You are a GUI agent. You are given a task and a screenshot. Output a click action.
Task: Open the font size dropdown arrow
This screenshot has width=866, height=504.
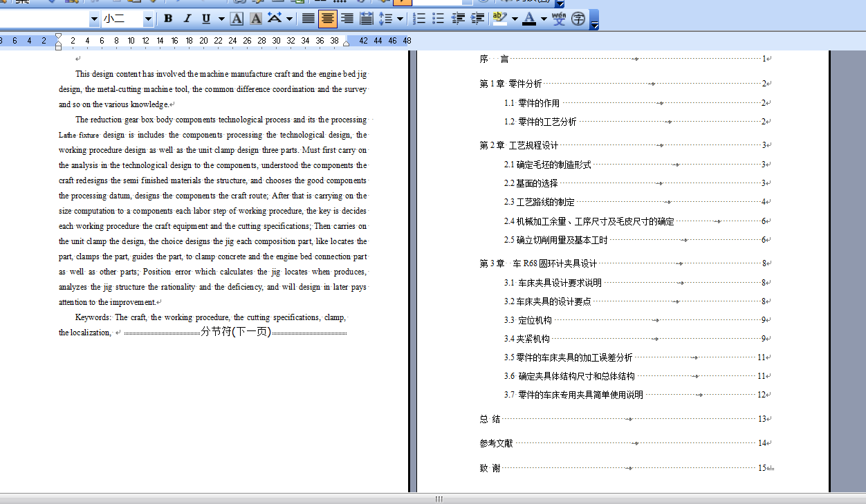pyautogui.click(x=148, y=19)
